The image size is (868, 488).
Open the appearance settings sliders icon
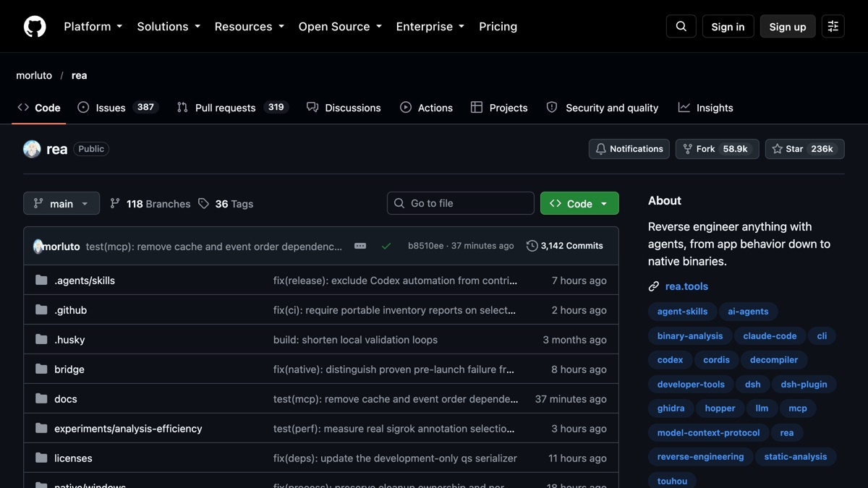click(x=833, y=27)
